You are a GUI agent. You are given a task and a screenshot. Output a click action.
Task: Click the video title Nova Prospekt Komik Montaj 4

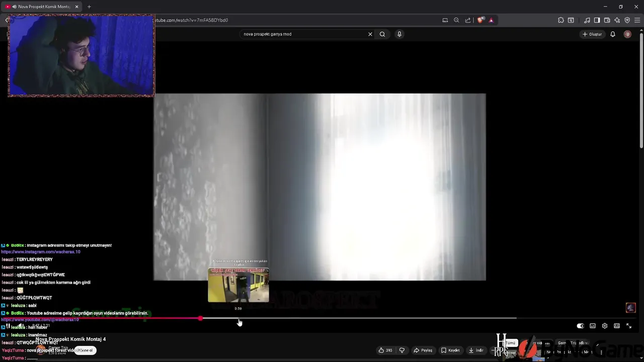(x=70, y=339)
